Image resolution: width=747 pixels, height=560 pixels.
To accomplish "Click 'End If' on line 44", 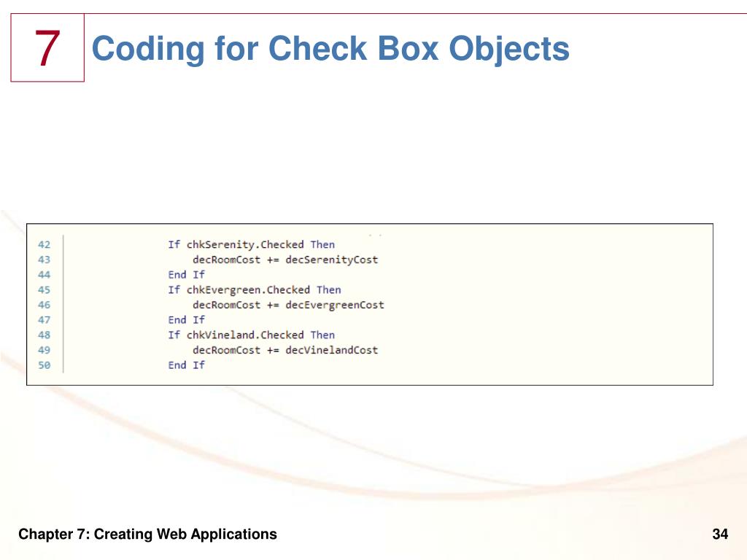I will (186, 275).
